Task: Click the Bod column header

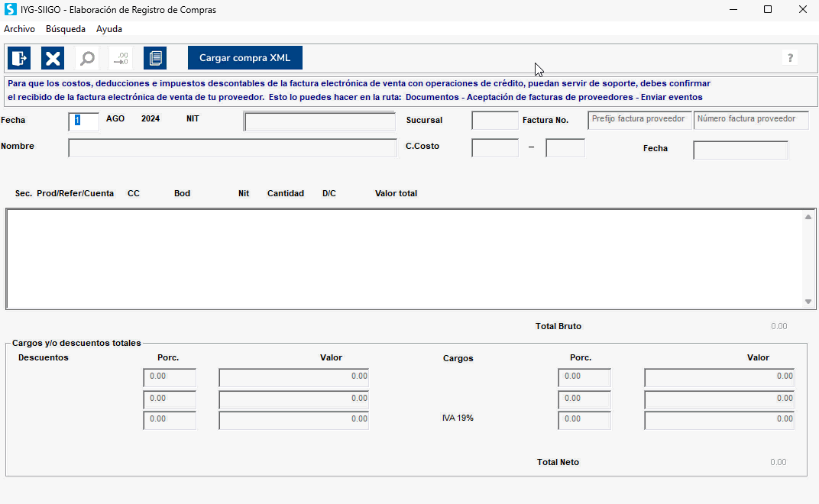Action: click(183, 193)
